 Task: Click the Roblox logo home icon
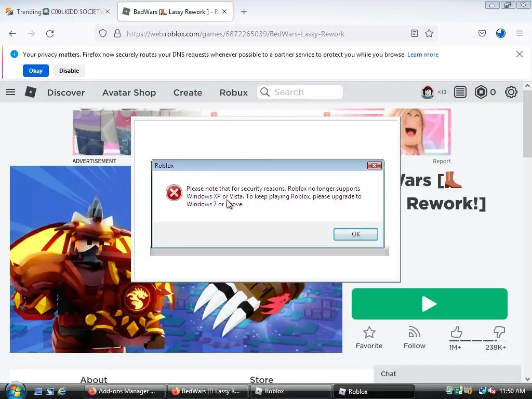pyautogui.click(x=31, y=92)
